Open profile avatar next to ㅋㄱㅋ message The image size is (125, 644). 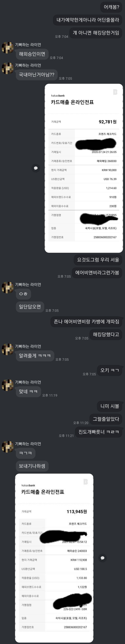pyautogui.click(x=8, y=447)
